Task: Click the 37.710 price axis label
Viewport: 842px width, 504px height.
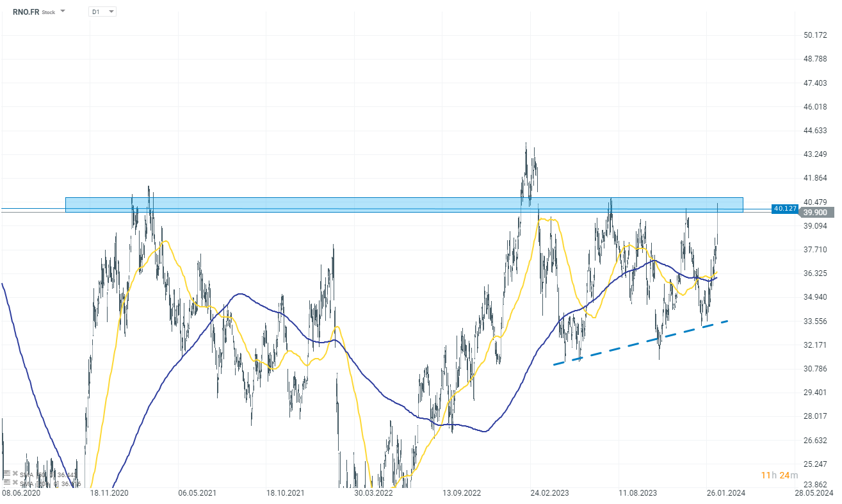Action: [815, 250]
